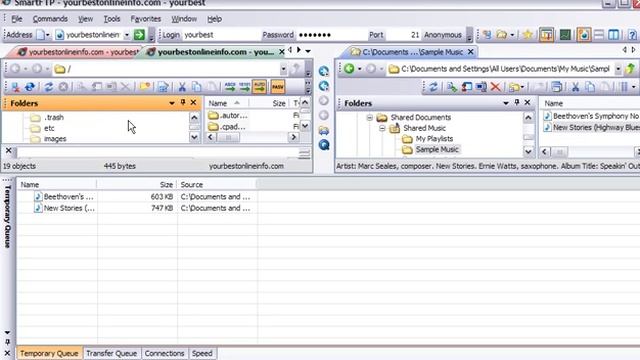Screen dimensions: 640x360
Task: Collapse the Shared Music tree node
Action: [382, 128]
